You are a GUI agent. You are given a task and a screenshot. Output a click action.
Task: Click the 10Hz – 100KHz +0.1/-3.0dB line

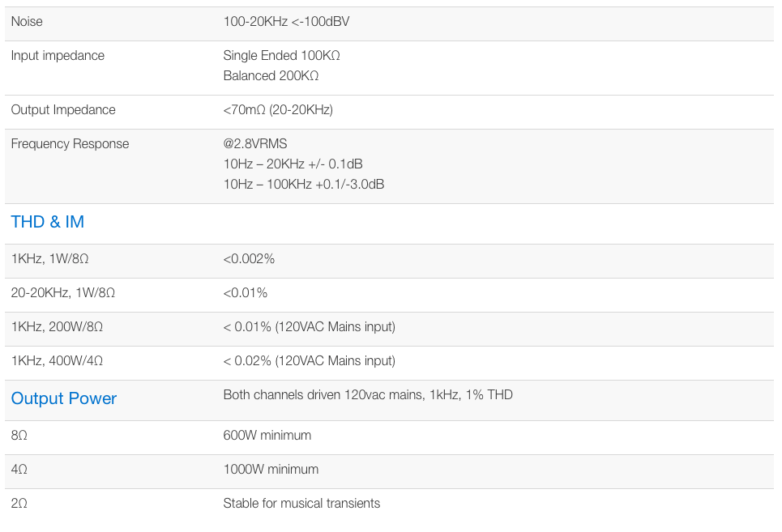click(x=303, y=185)
